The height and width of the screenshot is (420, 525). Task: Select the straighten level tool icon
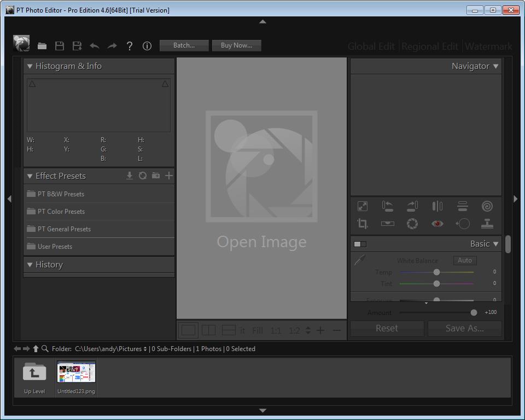pos(387,224)
